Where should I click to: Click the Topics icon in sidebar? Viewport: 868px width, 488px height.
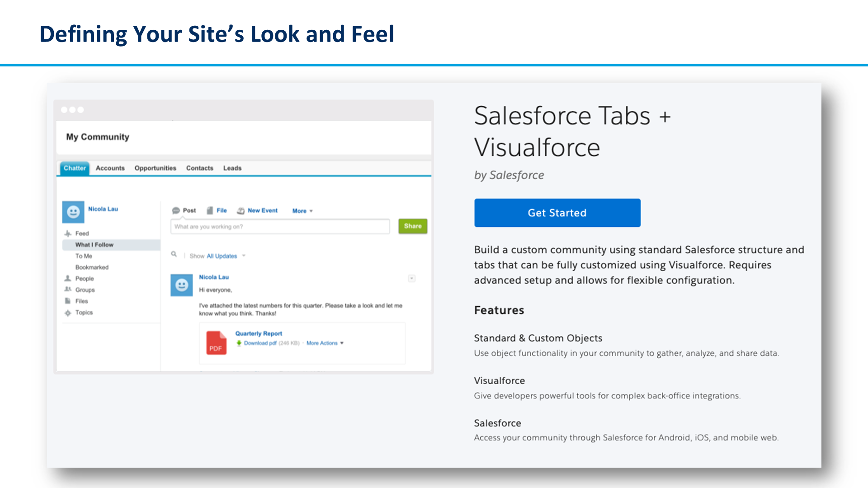[68, 313]
